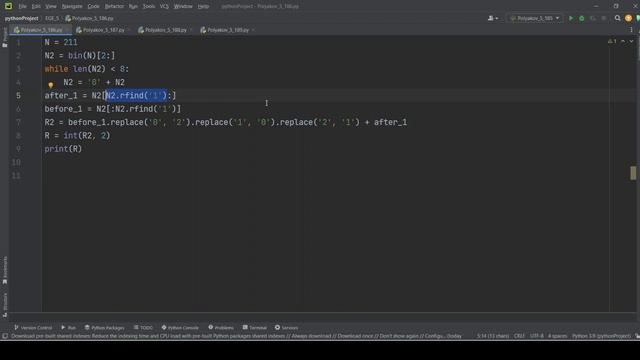
Task: Toggle tool window quick-access icon in status bar
Action: tap(5, 336)
